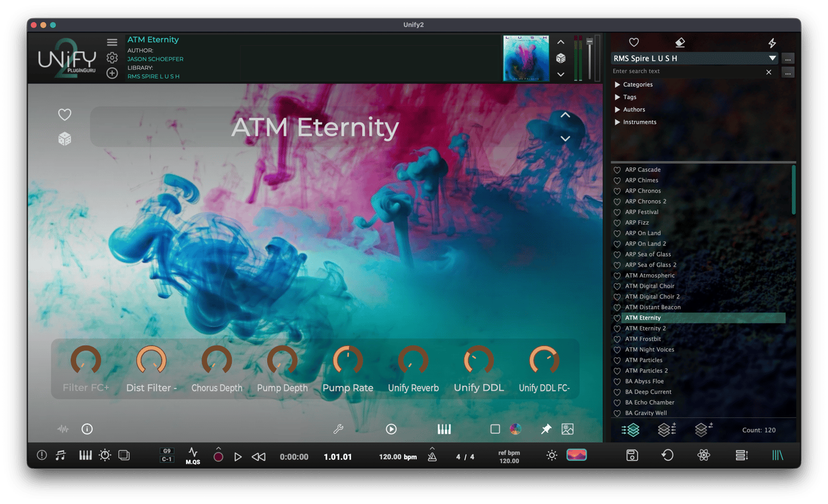
Task: Click the wrench icon
Action: [338, 429]
